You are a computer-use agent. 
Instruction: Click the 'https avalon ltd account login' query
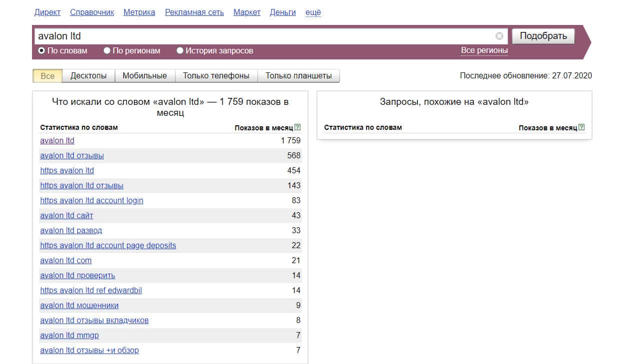click(91, 200)
